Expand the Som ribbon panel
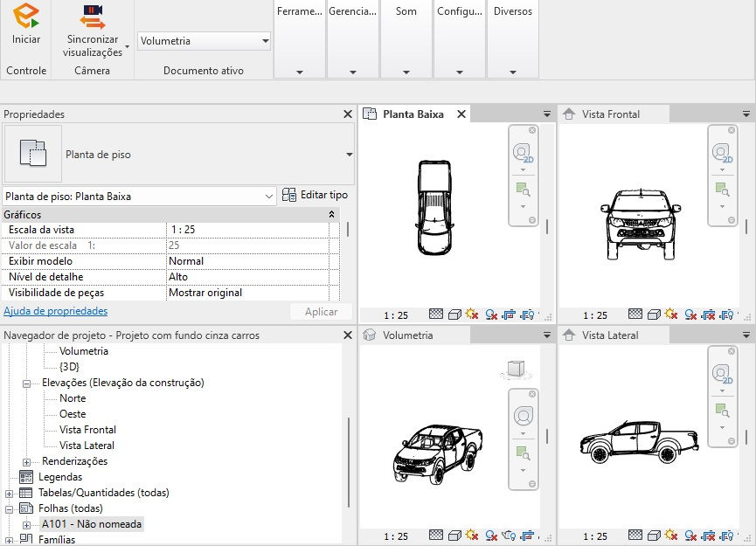The image size is (756, 546). 406,73
